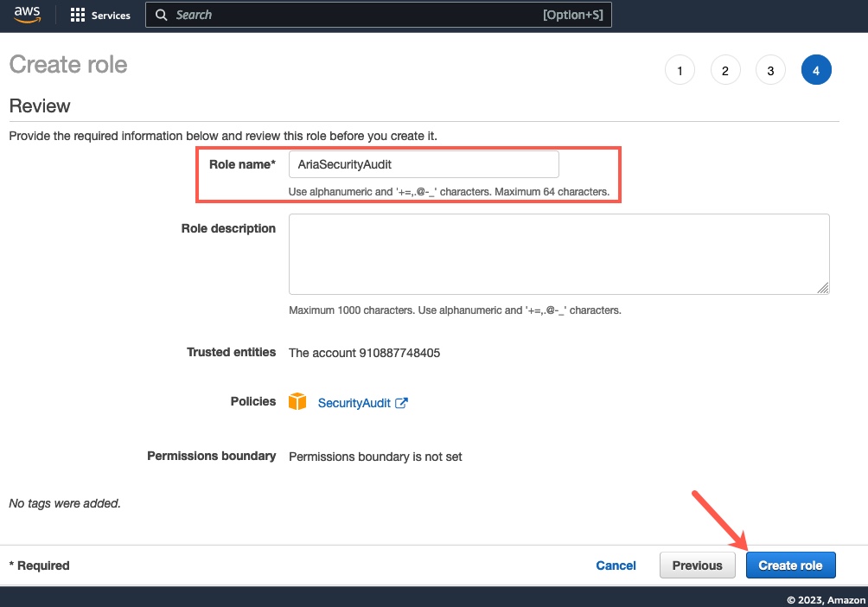
Task: Click the AWS logo in the top navigation
Action: pos(27,15)
